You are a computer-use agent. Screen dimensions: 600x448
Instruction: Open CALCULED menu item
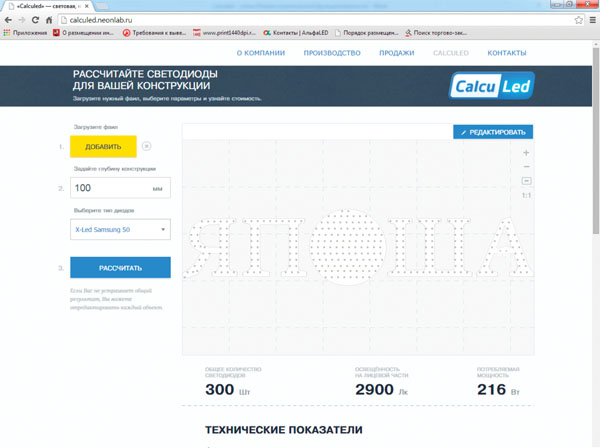(x=451, y=53)
